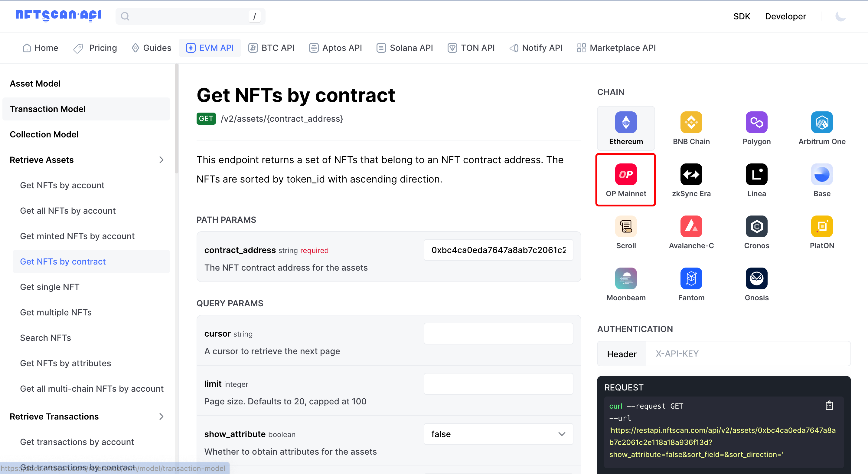Click the contract_address input field
Viewport: 868px width, 474px height.
tap(498, 250)
